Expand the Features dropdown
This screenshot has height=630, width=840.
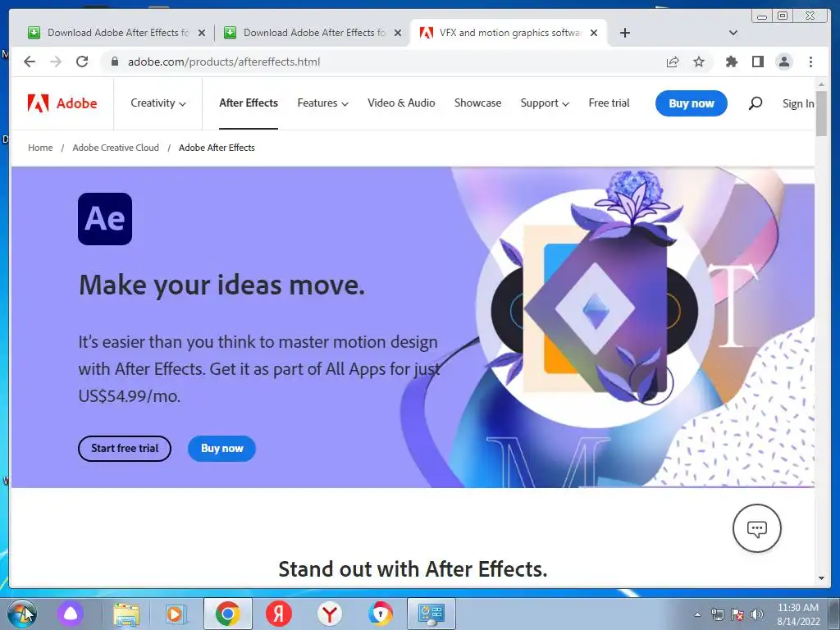coord(322,103)
